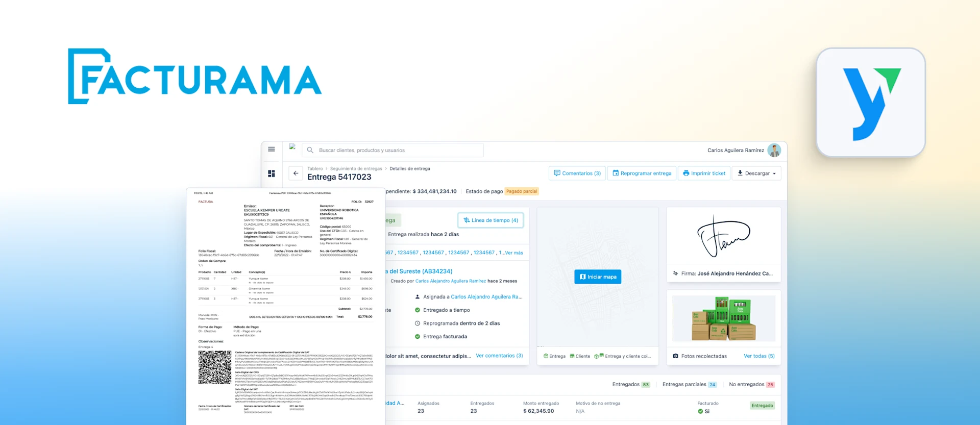Click the green check beside Facturado Sí

tap(700, 411)
